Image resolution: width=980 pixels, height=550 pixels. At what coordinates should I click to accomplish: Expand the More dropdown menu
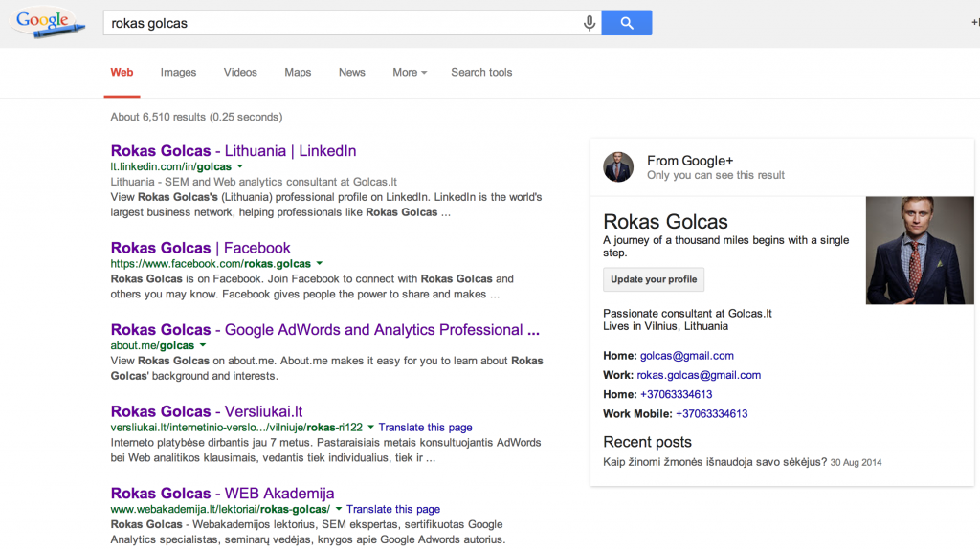[x=409, y=73]
